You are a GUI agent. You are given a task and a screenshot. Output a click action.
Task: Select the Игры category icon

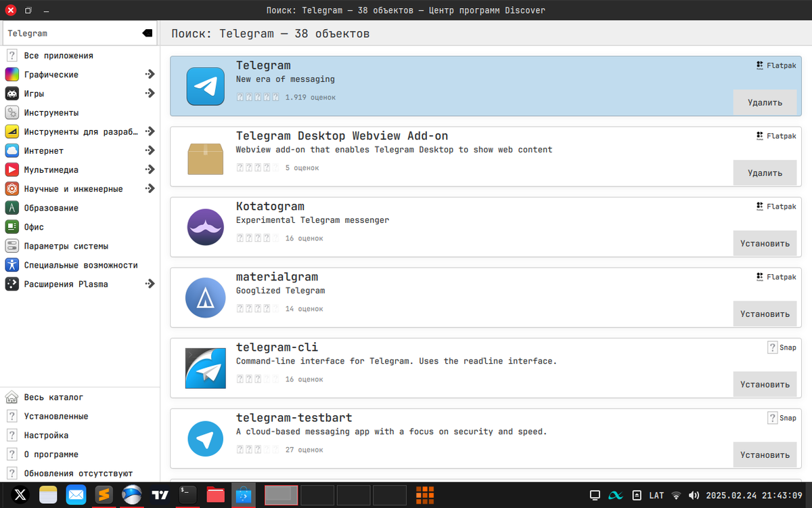12,93
